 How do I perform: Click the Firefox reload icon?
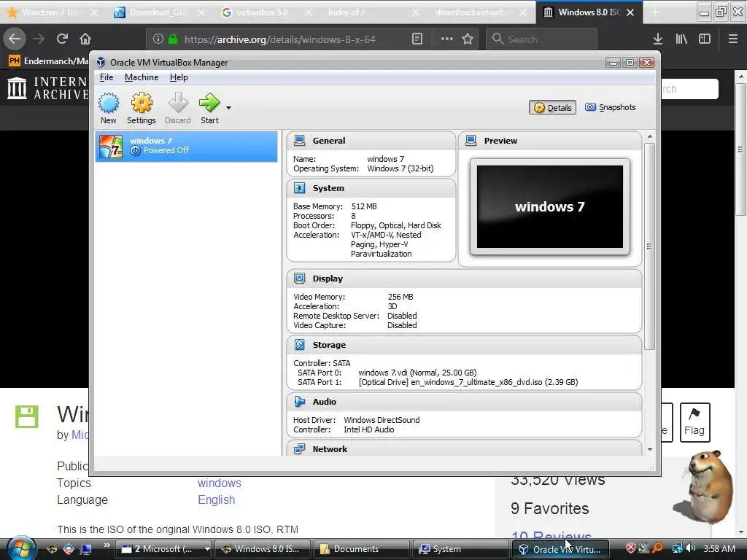coord(62,39)
